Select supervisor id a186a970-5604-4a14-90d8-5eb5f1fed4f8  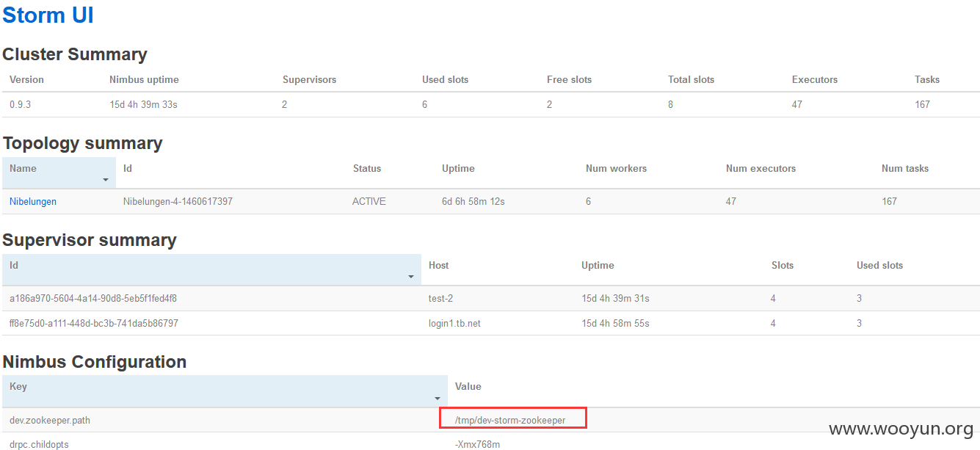pos(93,298)
